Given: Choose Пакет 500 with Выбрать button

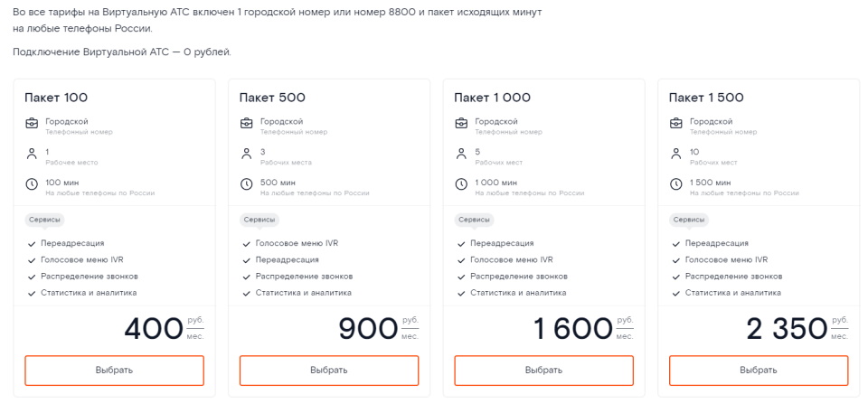Looking at the screenshot, I should point(329,371).
